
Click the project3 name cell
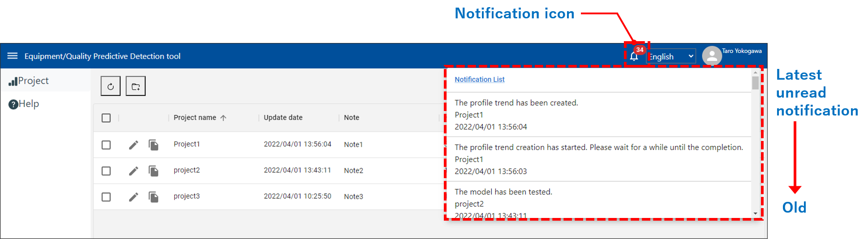[187, 196]
